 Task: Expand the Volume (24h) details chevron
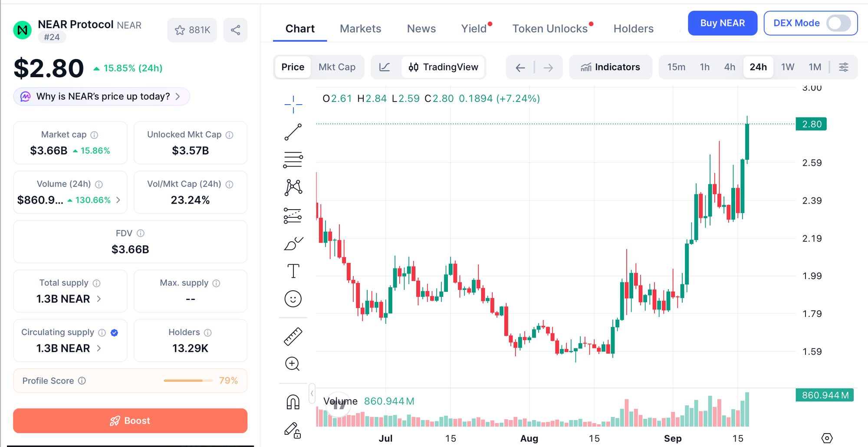(x=118, y=200)
